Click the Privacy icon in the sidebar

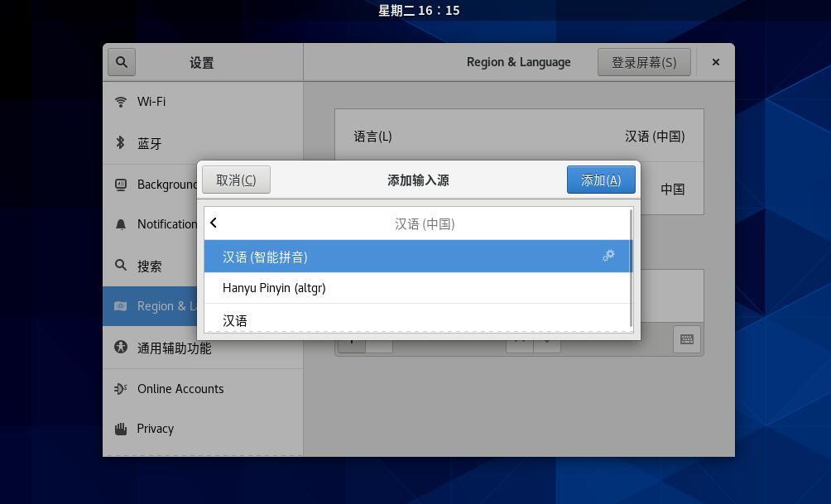(x=121, y=428)
